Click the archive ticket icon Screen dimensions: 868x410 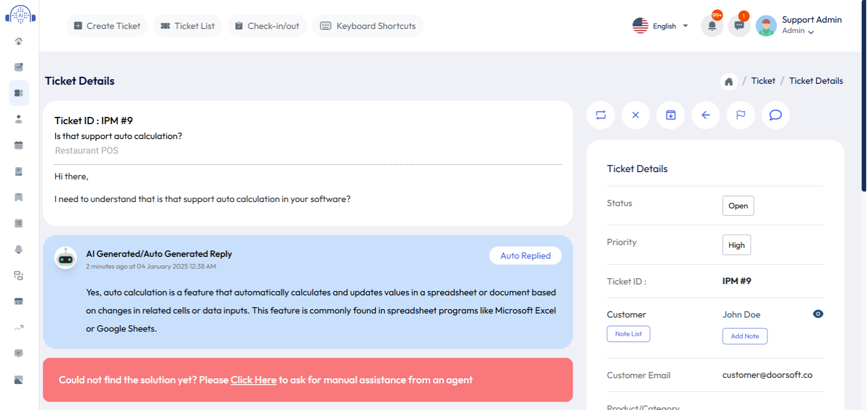point(671,115)
